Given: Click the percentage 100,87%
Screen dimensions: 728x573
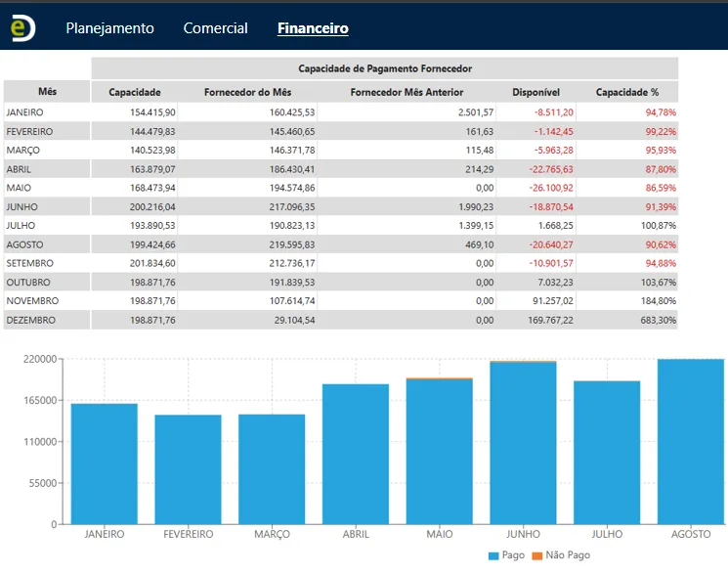Looking at the screenshot, I should (659, 226).
